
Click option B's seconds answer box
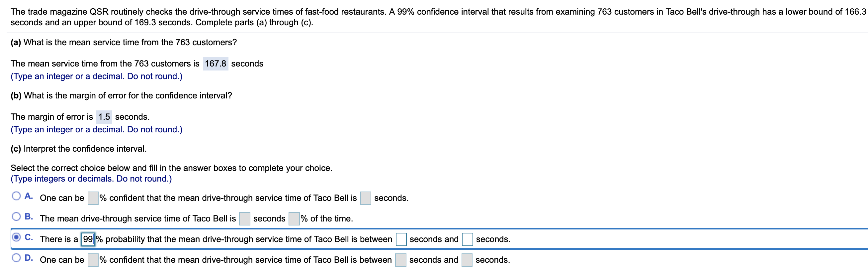[x=245, y=219]
